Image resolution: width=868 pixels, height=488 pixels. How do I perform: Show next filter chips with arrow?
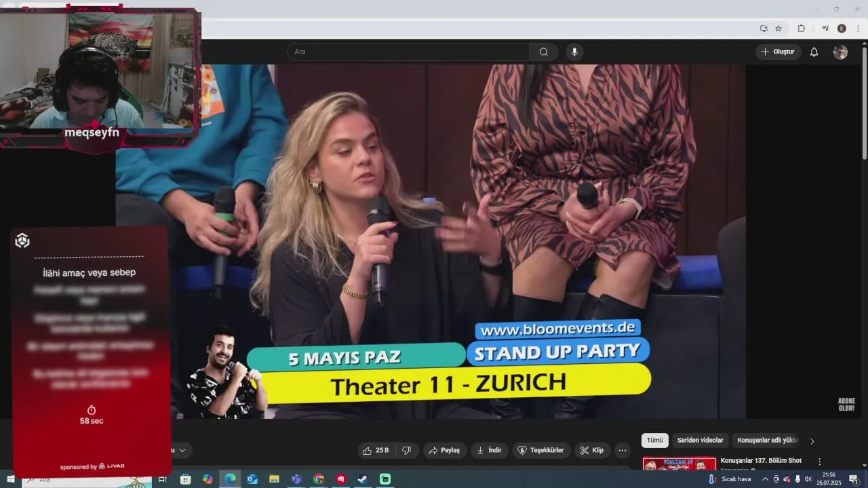click(812, 441)
